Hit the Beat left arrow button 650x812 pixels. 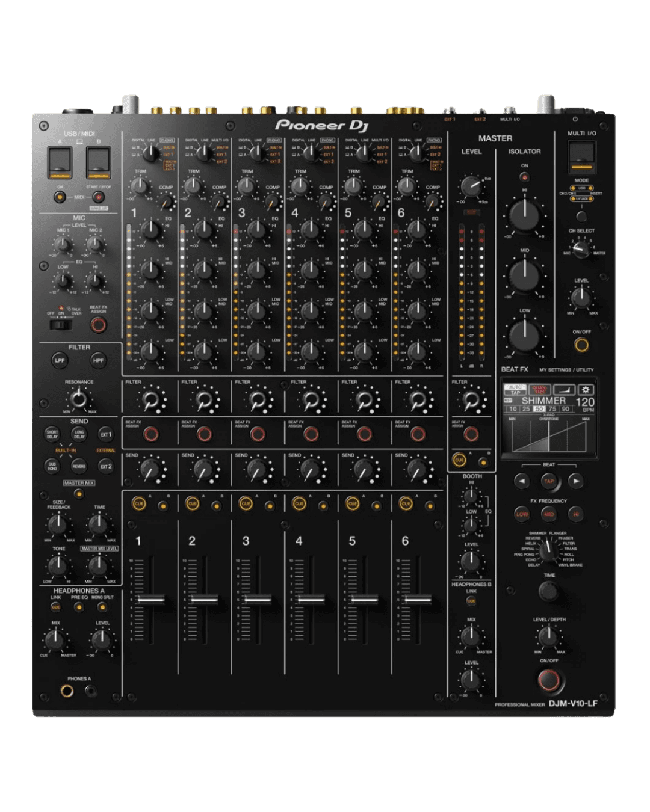(522, 481)
